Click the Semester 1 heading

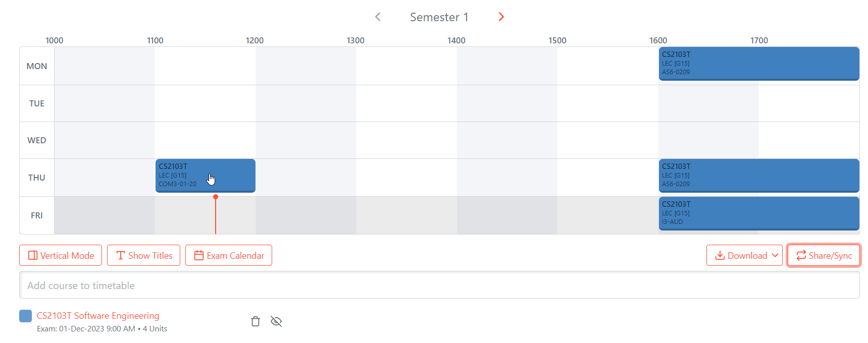point(439,17)
